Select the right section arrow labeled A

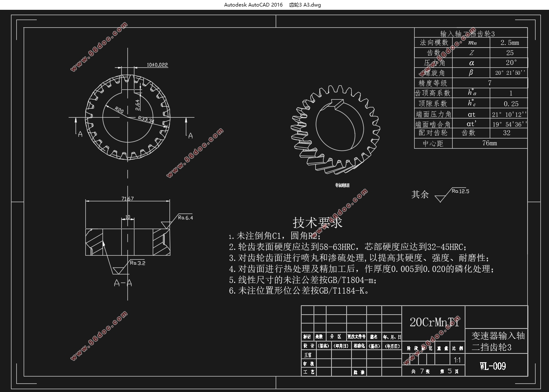[x=187, y=127]
